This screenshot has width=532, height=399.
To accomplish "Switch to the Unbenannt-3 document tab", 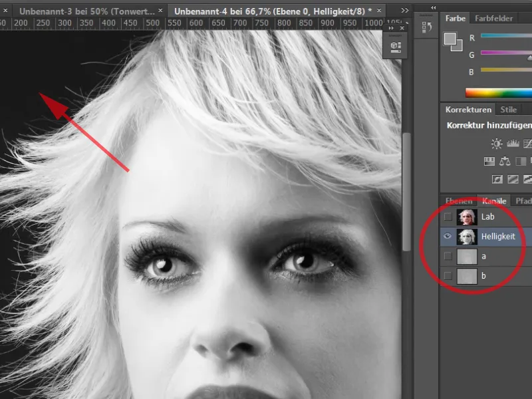I will click(87, 11).
